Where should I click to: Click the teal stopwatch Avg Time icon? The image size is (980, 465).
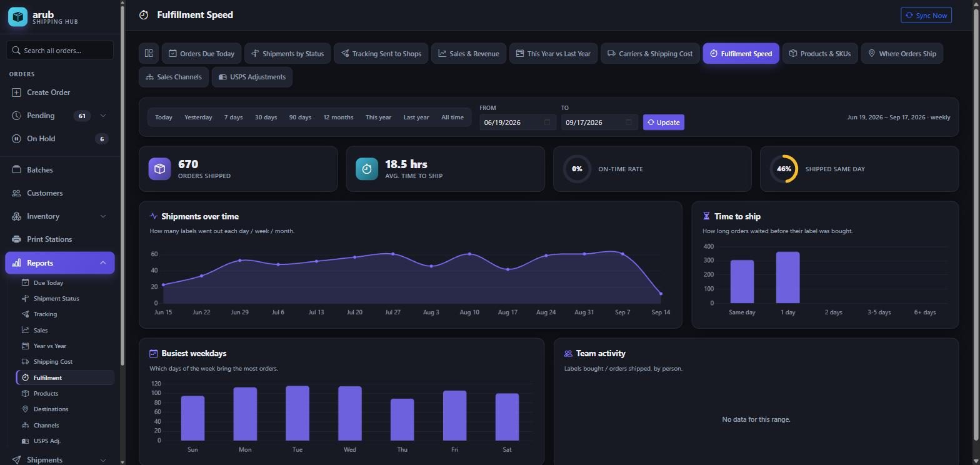click(367, 169)
